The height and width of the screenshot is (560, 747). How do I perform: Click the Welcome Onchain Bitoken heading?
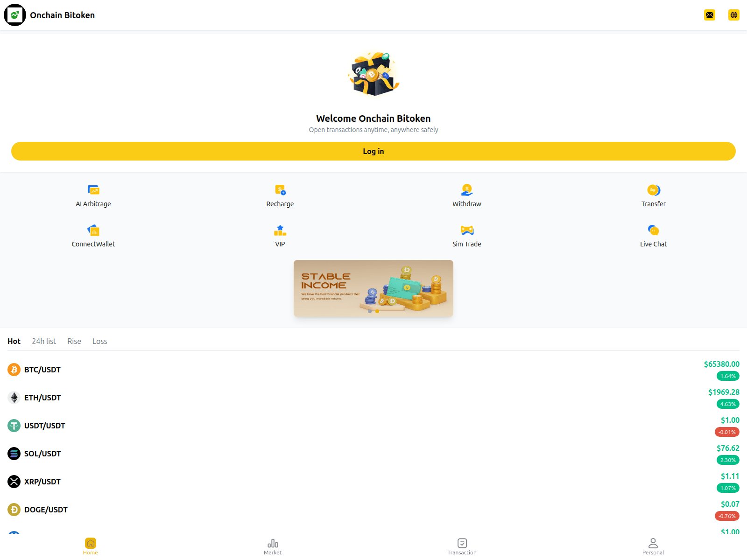pyautogui.click(x=373, y=119)
